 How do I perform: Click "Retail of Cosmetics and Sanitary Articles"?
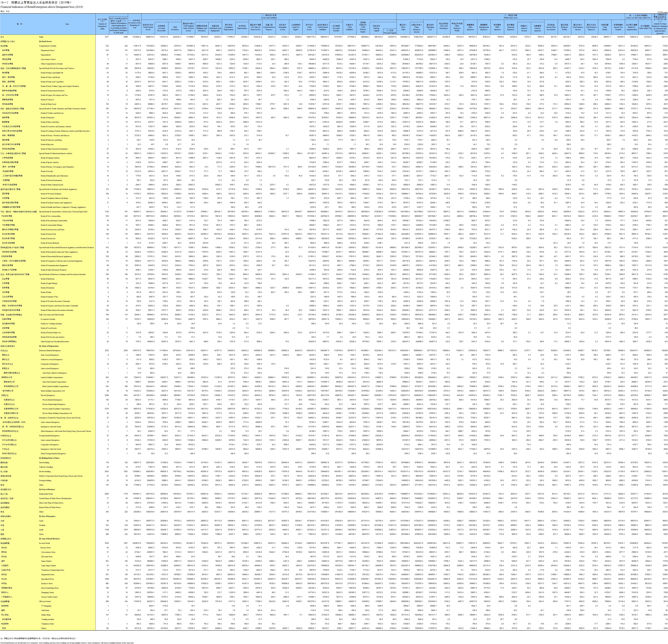[x=56, y=126]
